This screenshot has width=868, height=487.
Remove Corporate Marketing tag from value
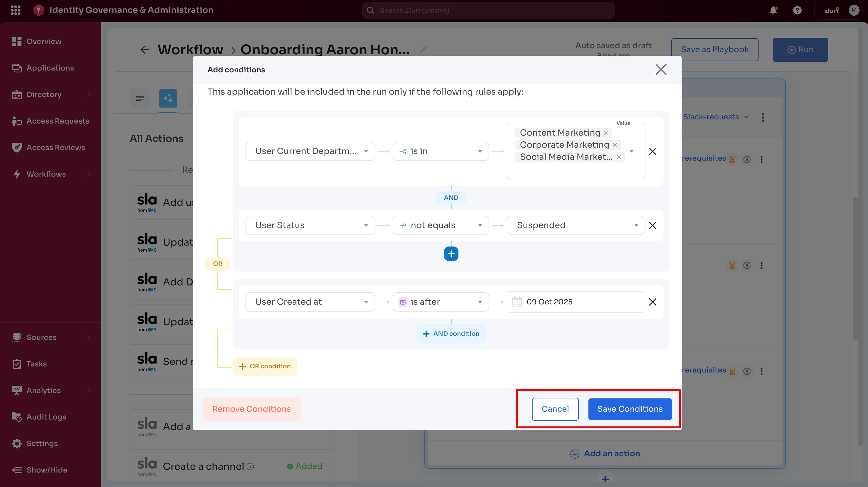[615, 145]
